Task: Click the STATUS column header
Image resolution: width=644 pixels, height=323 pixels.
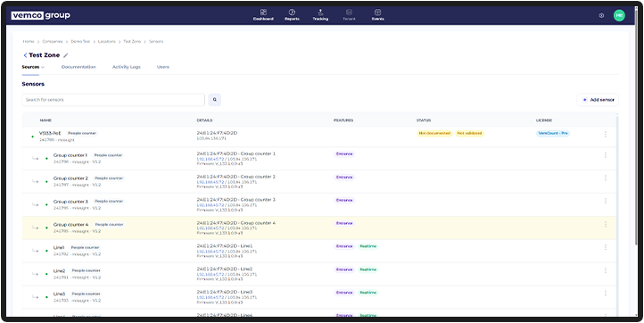Action: [x=424, y=120]
